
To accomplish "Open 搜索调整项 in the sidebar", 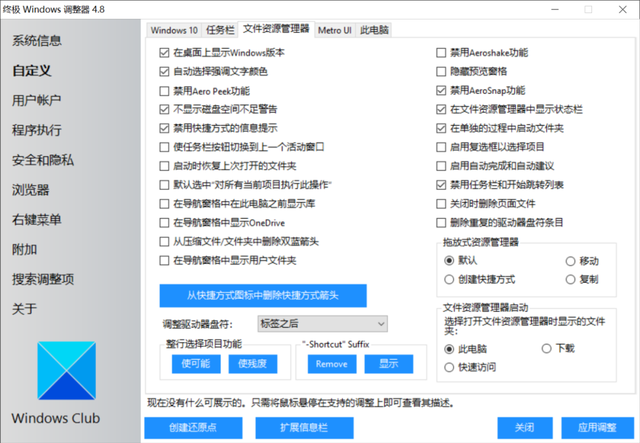I will click(x=43, y=279).
